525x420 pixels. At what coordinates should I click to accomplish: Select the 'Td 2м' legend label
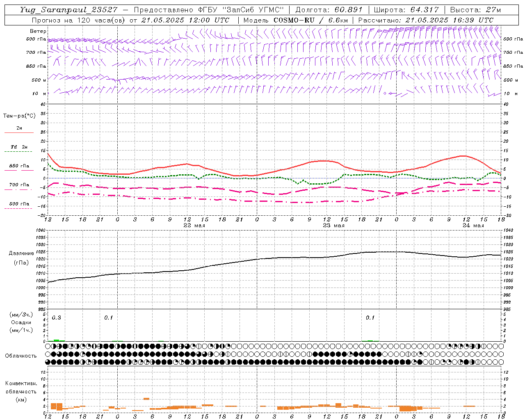tap(19, 147)
